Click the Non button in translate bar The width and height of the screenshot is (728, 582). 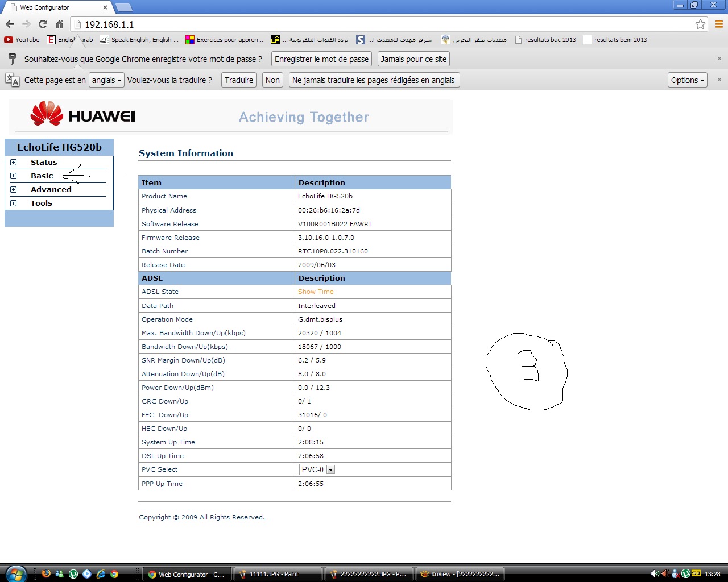[272, 80]
